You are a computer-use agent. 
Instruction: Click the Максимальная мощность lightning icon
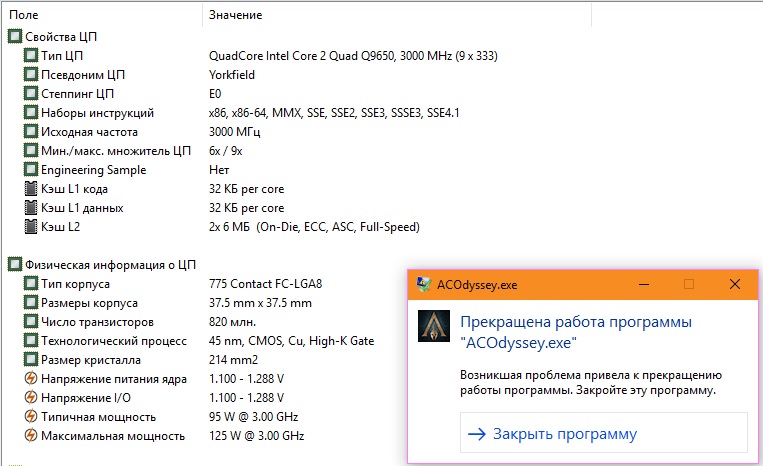pos(31,436)
